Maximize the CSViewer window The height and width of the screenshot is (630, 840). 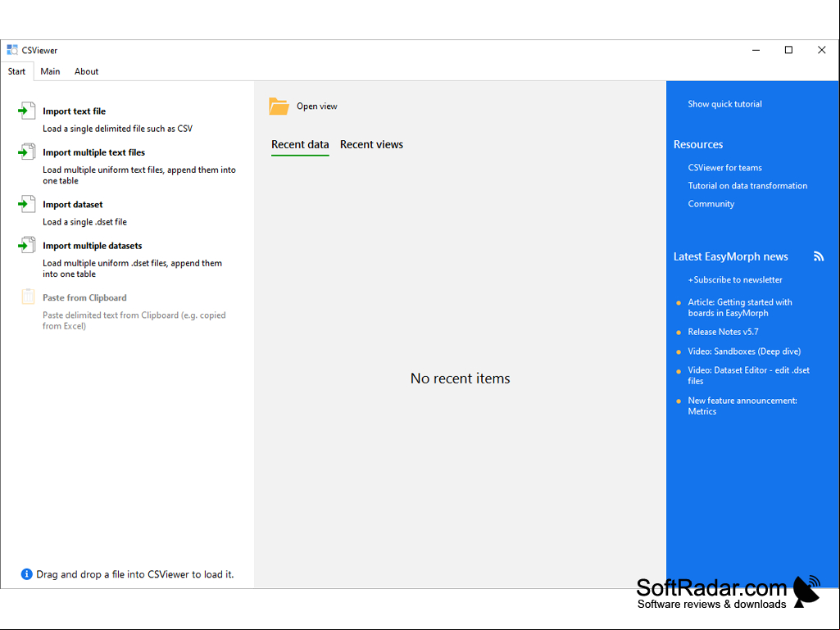pos(788,50)
